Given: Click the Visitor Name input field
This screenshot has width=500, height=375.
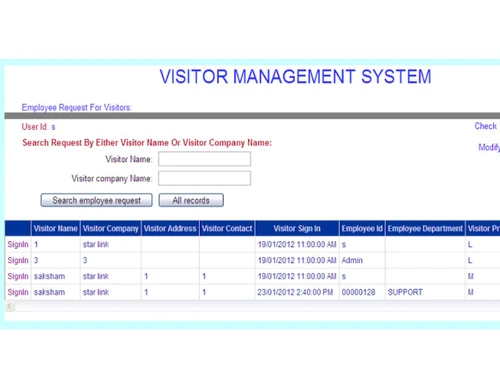Looking at the screenshot, I should pos(204,159).
